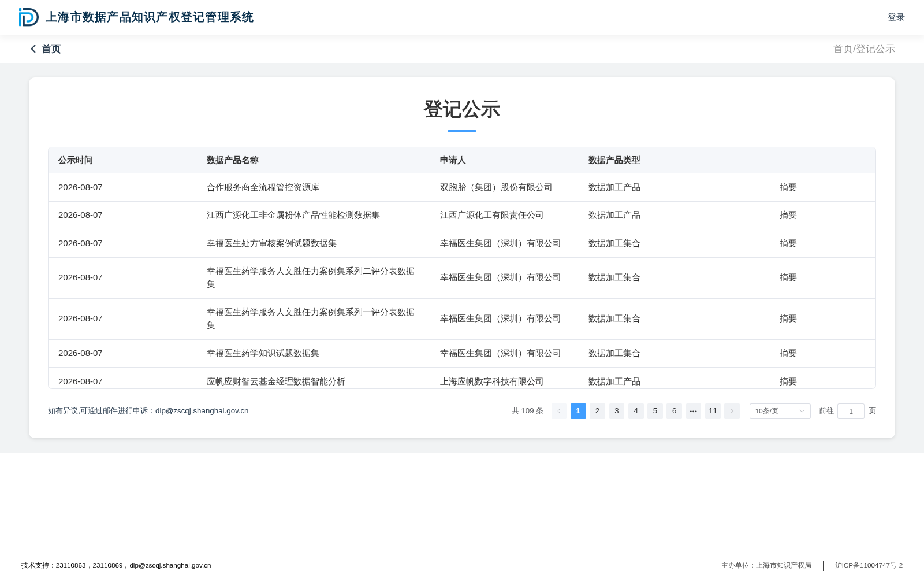Open 摘要 for 合作服务商全流程管控资源库
Viewport: 924px width, 578px height.
coord(788,187)
